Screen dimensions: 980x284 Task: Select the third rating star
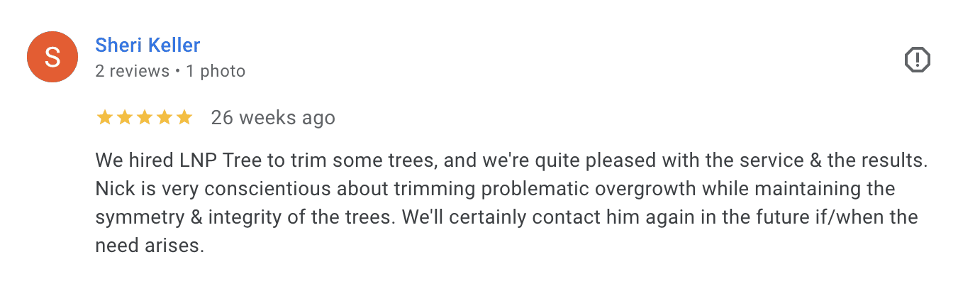(x=144, y=117)
